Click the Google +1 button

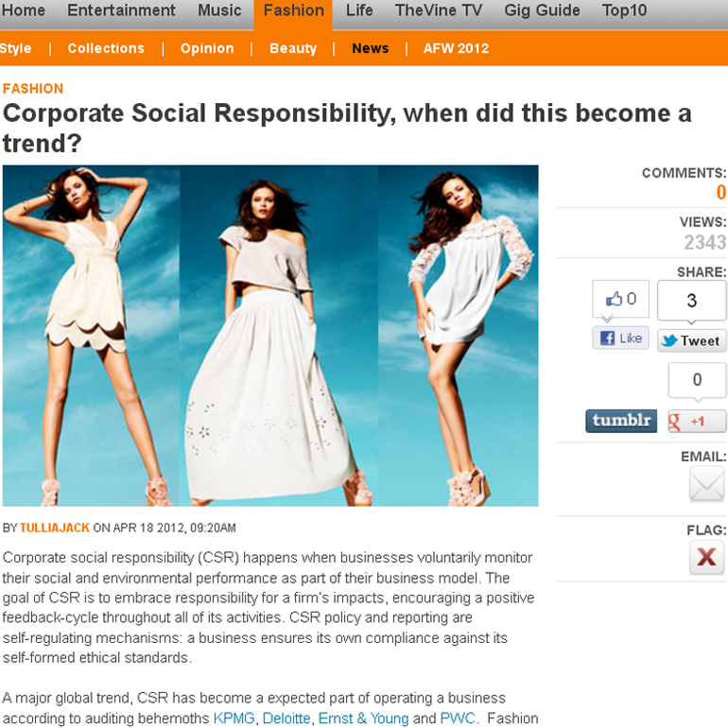click(697, 421)
